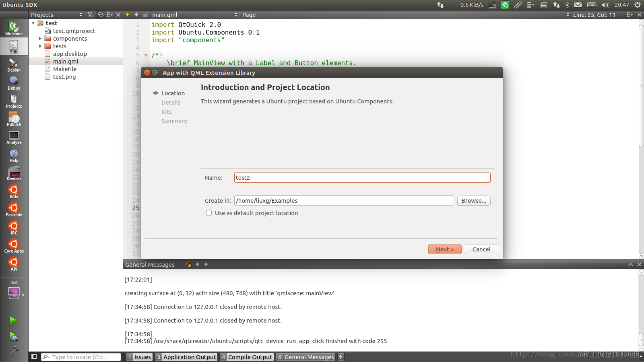Open the Bluetooth indicator
644x362 pixels.
click(567, 5)
